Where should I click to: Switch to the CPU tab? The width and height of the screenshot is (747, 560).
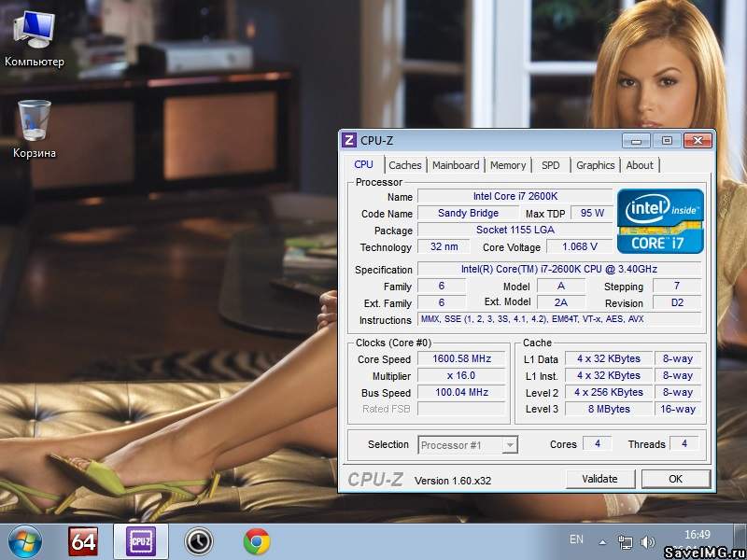coord(363,164)
